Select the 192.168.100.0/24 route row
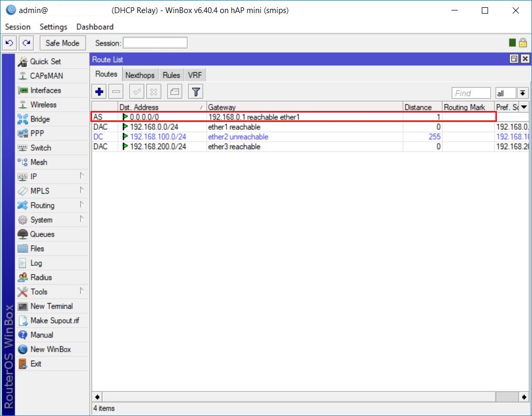The image size is (532, 416). (310, 137)
